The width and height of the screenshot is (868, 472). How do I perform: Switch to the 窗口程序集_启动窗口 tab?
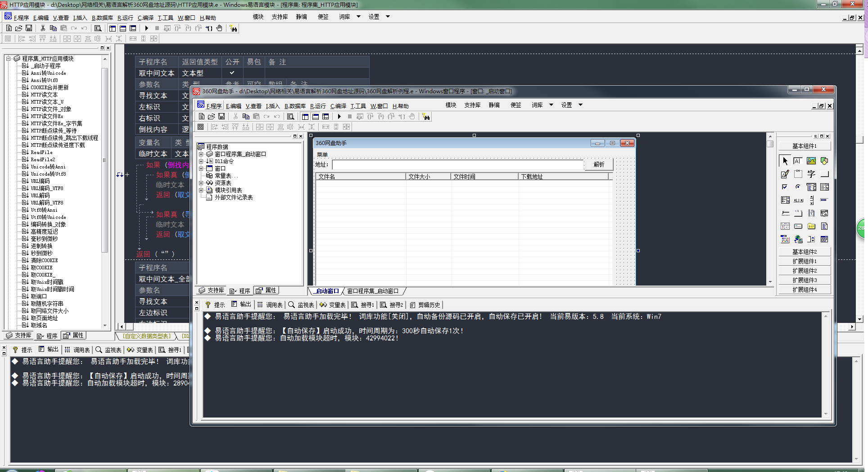click(x=373, y=291)
